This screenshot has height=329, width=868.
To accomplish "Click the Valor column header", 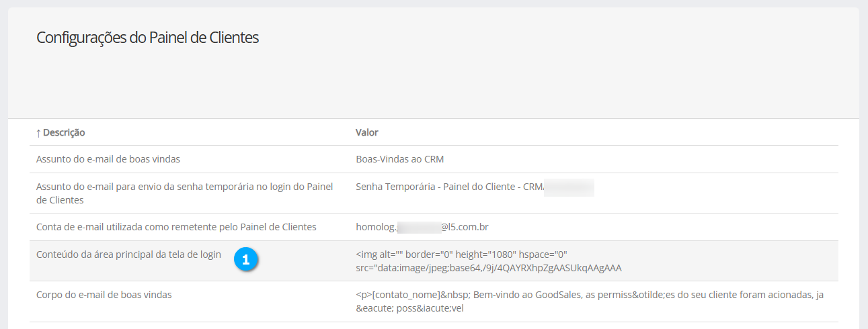I will tap(367, 133).
